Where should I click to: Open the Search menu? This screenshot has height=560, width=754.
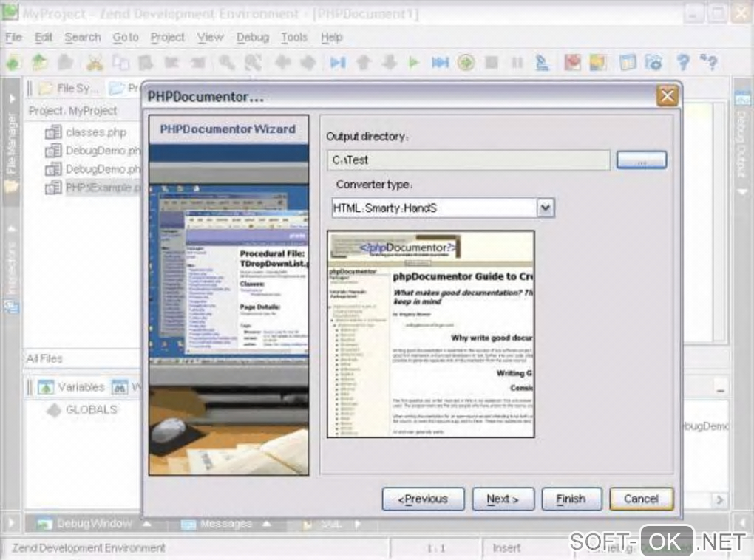[83, 37]
